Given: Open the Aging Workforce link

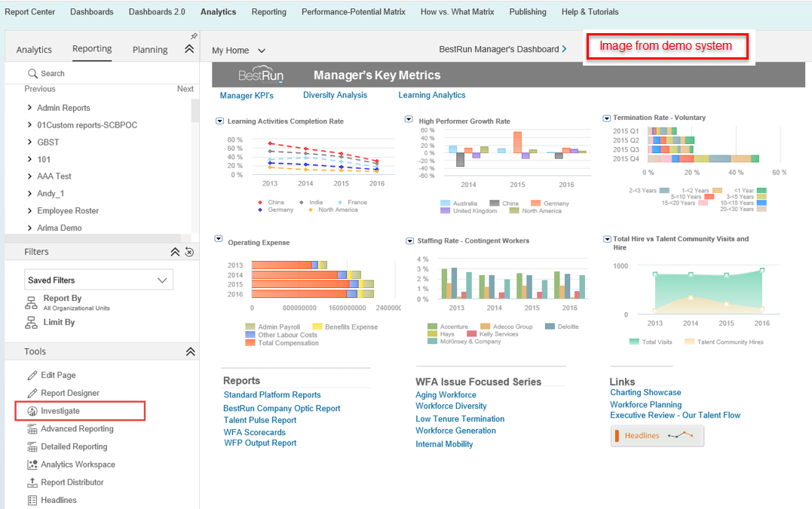Looking at the screenshot, I should point(446,395).
